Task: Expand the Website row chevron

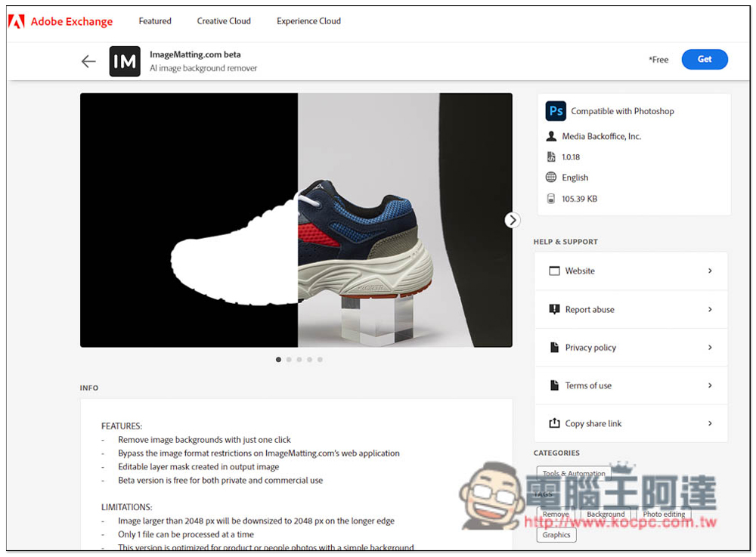Action: [710, 271]
